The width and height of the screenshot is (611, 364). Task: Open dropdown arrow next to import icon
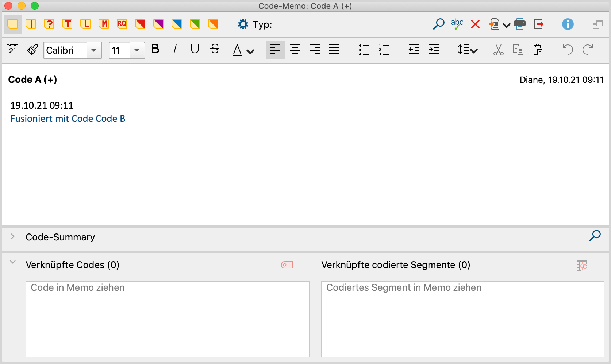pos(507,25)
